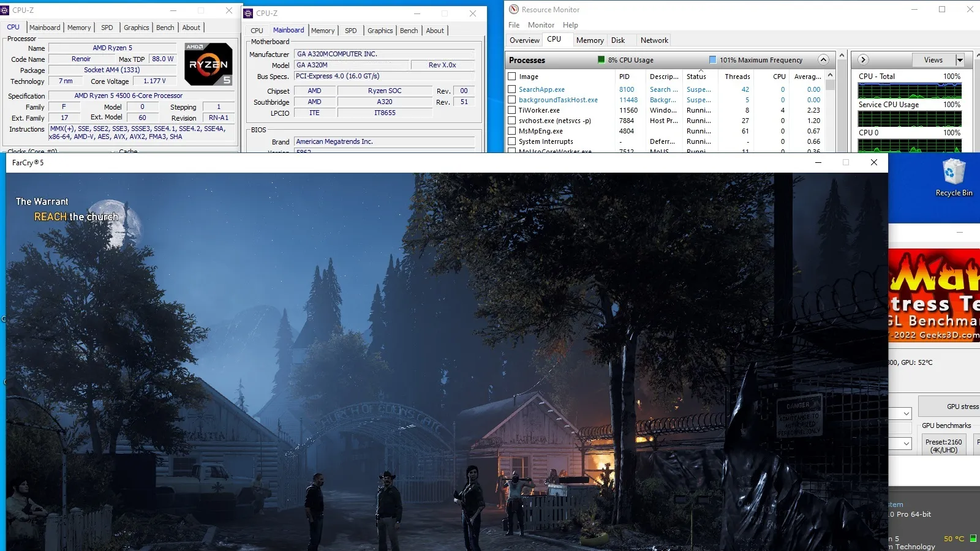Screen dimensions: 980x551
Task: Click the green CPU Usage indicator square
Action: [601, 60]
